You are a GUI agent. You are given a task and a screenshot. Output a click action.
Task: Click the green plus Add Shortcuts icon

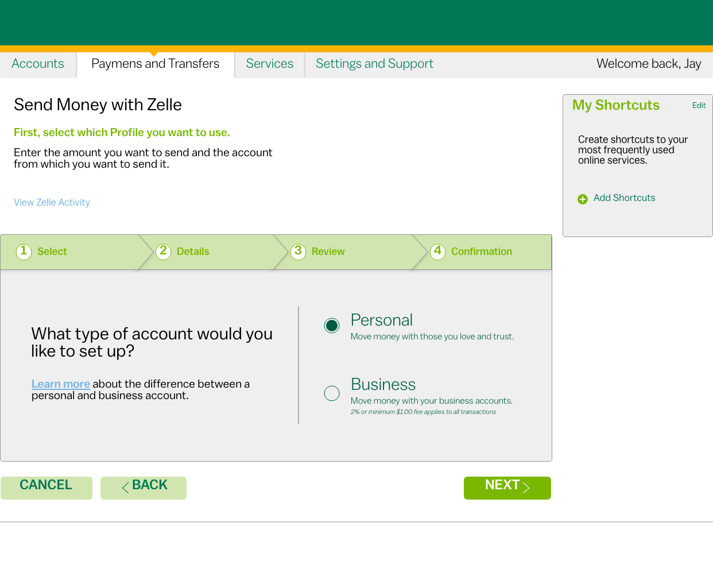tap(583, 199)
